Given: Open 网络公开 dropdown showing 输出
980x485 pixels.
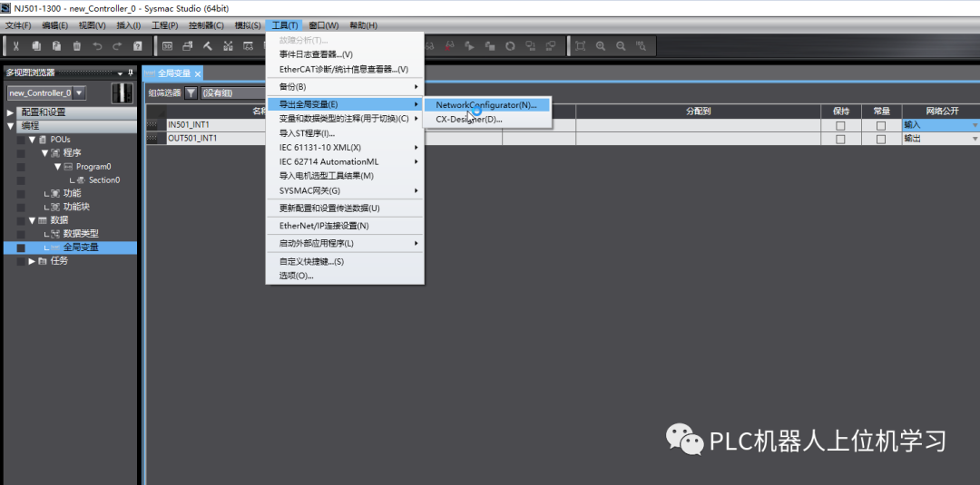Looking at the screenshot, I should coord(974,140).
